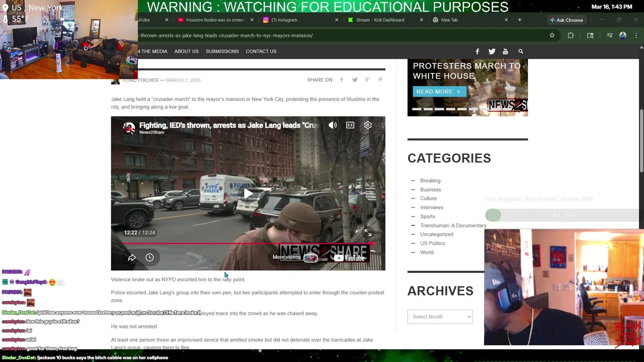Play the embedded YouTube video
Image resolution: width=644 pixels, height=362 pixels.
point(248,194)
